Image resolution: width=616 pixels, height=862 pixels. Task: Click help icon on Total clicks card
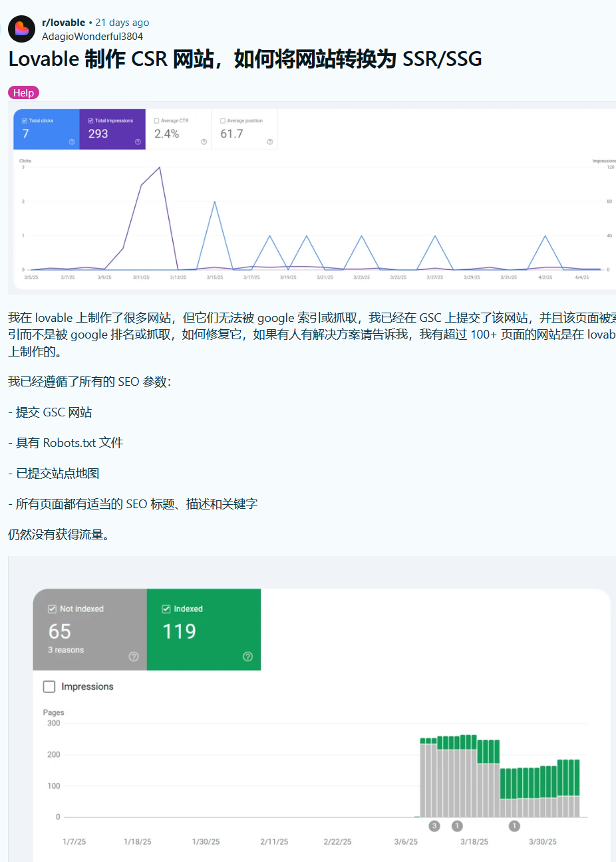72,142
